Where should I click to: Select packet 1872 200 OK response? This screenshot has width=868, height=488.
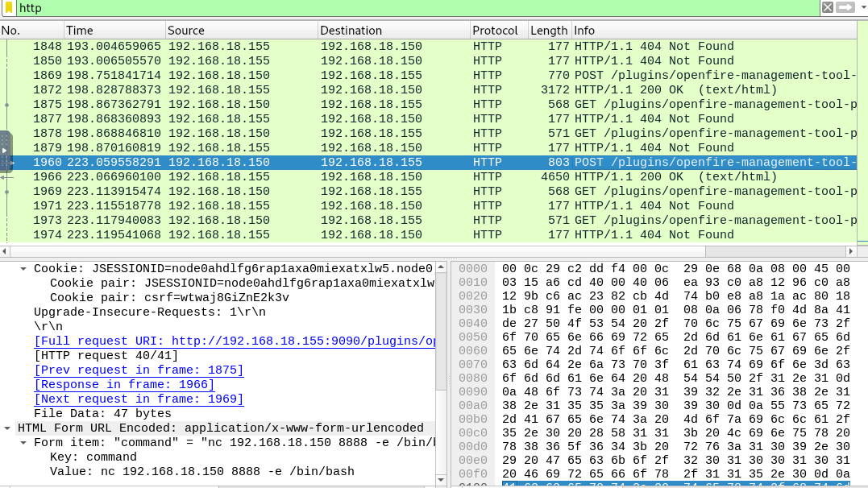pyautogui.click(x=429, y=89)
